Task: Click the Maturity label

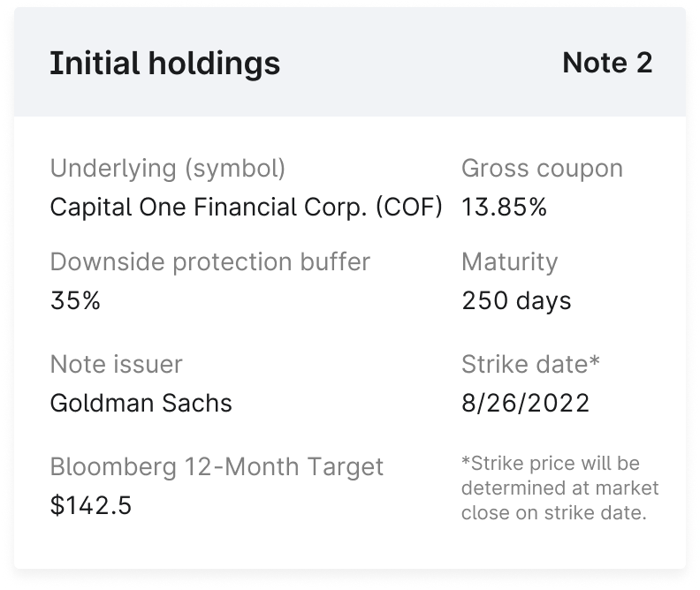Action: [509, 262]
